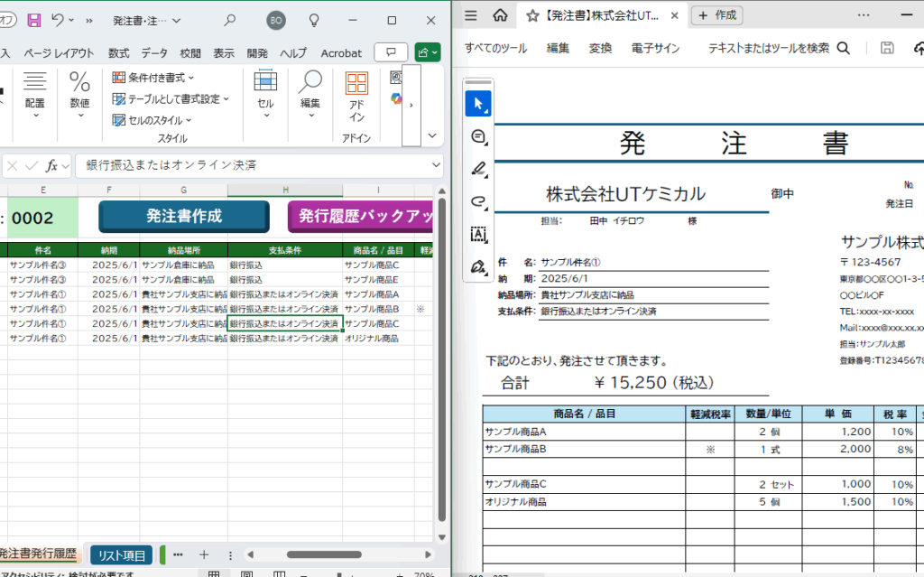Click the horizontal scrollbar left arrow in Excel
Viewport: 924px width, 577px height.
pos(251,554)
